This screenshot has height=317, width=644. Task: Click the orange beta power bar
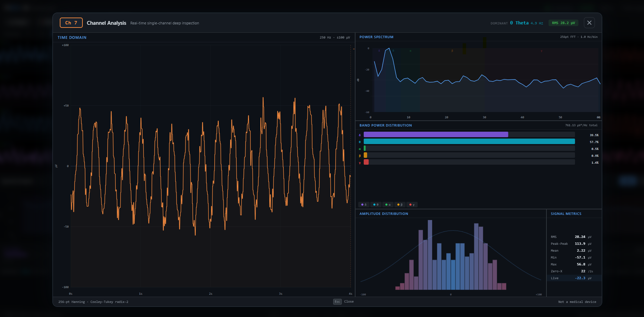coord(365,155)
